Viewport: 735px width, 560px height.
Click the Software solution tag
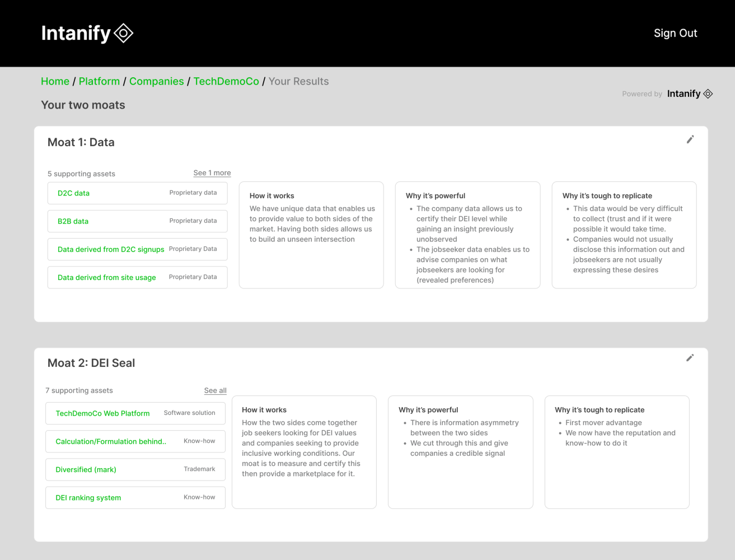pos(189,413)
